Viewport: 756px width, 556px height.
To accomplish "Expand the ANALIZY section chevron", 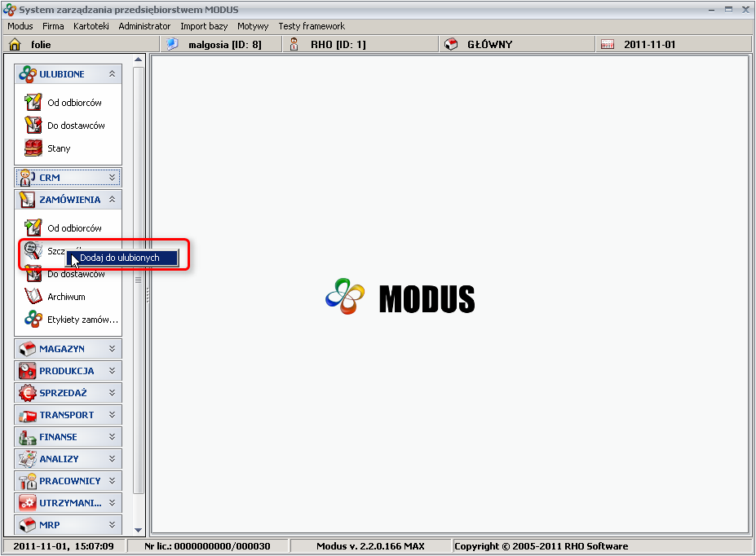I will click(112, 459).
